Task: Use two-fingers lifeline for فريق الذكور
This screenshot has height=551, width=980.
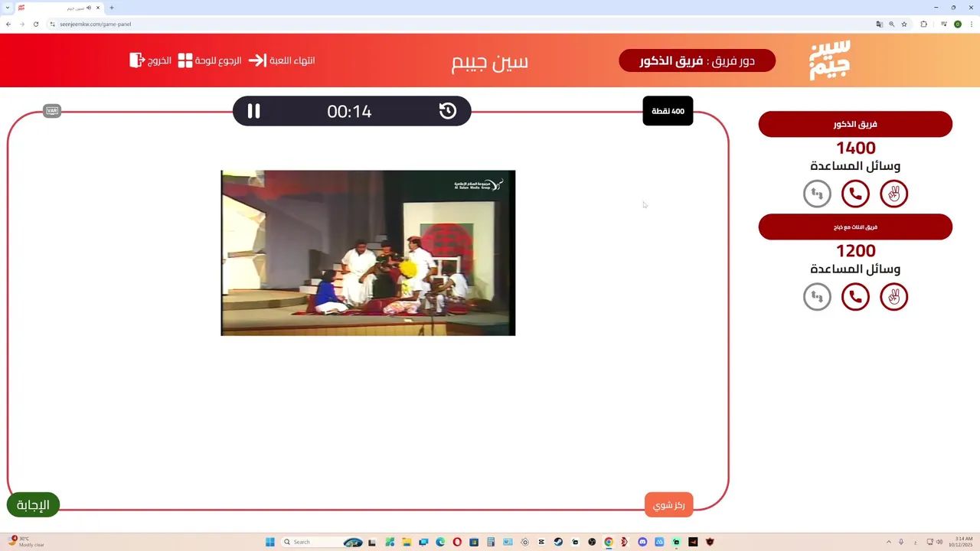Action: [x=893, y=194]
